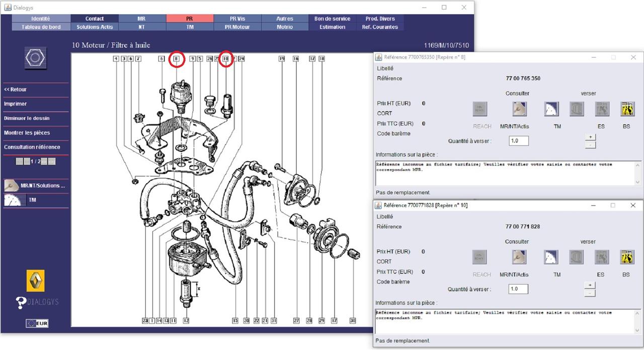The image size is (644, 350).
Task: Click ES icon in Repère n° 10 window
Action: [x=602, y=257]
